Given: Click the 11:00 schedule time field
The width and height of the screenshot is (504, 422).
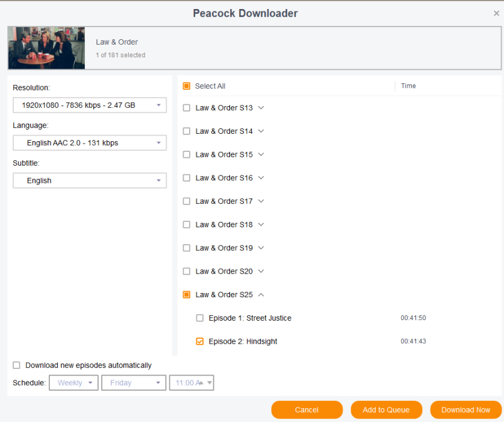Looking at the screenshot, I should (191, 383).
